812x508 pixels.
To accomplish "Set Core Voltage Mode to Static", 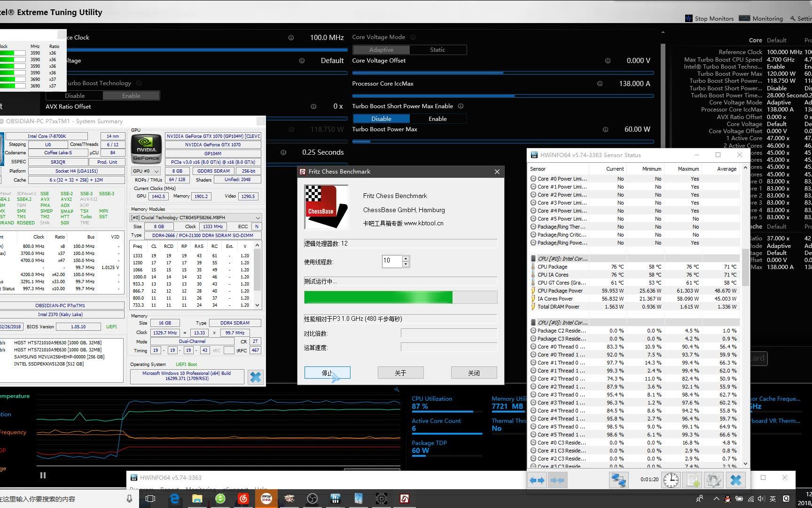I will [x=437, y=50].
